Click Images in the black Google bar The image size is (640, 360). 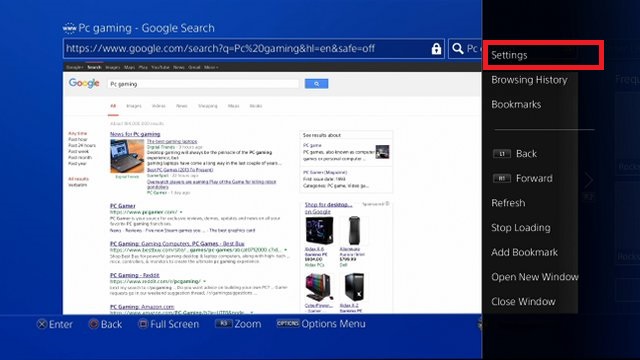[x=113, y=67]
